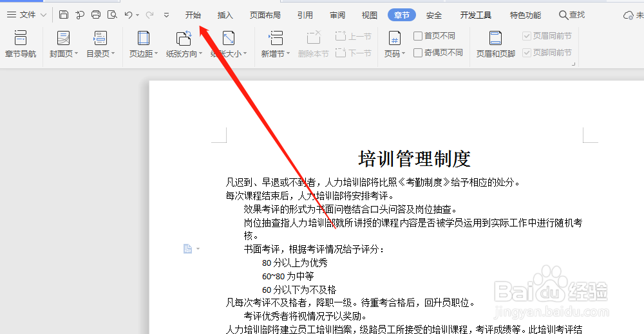Expand the 纸张大小 dropdown arrow
Viewport: 644px width, 334px height.
[245, 53]
